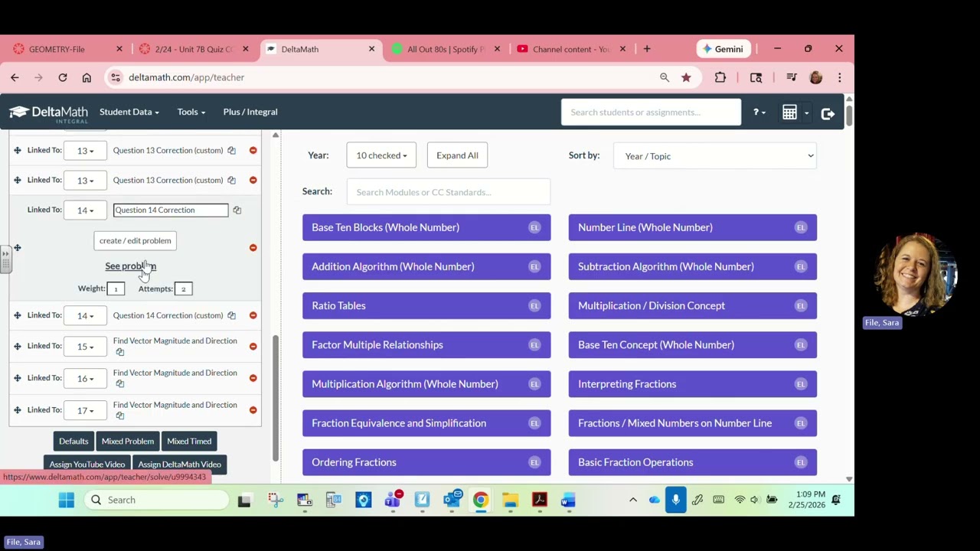Open the Ratio Tables module
Screen dimensions: 980x551
[x=426, y=305]
